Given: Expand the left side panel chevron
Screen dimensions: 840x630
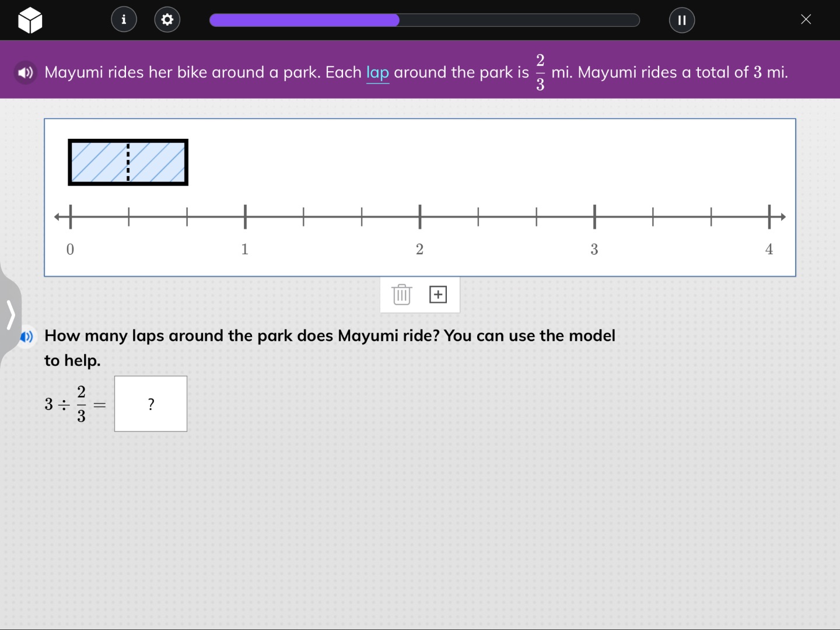Looking at the screenshot, I should 10,315.
